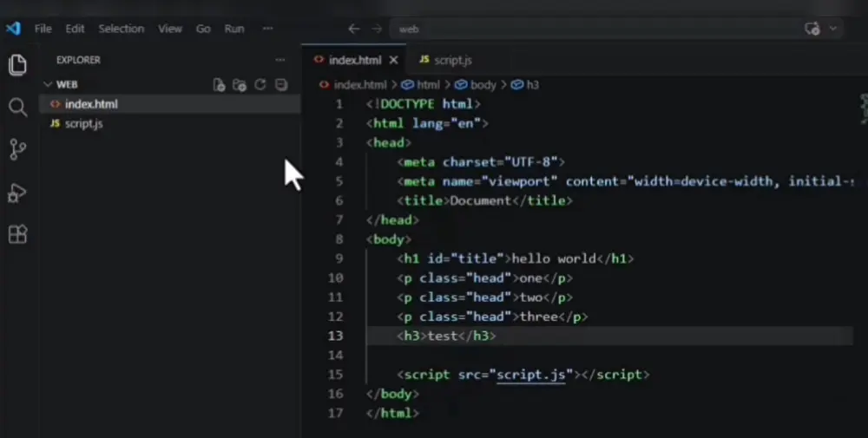Screen dimensions: 868x438
Task: Open the Run menu
Action: (x=234, y=29)
